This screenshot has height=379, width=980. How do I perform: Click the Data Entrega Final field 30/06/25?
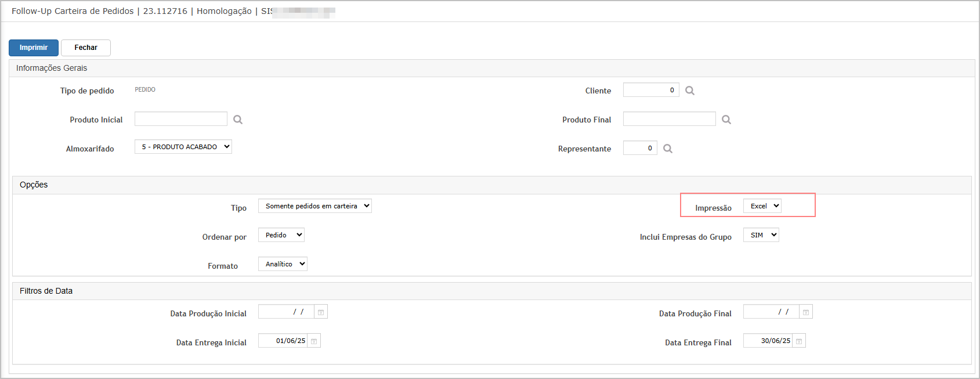(x=768, y=341)
